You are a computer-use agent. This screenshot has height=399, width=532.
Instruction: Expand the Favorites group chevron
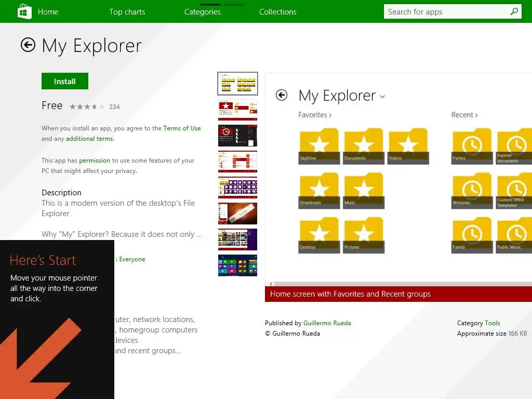(330, 115)
